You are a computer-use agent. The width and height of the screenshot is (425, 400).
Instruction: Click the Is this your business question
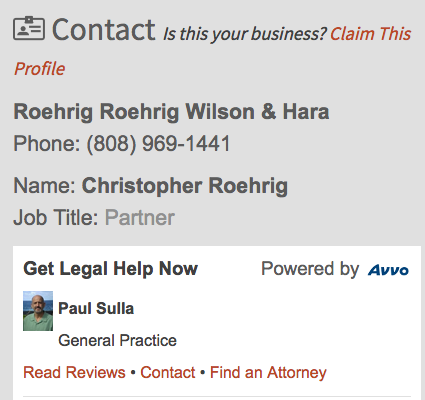click(x=245, y=34)
